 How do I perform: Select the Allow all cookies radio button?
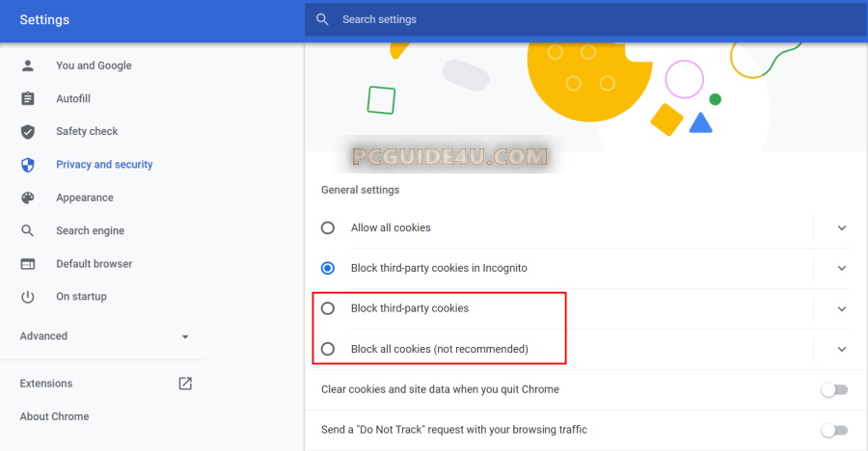pos(328,227)
